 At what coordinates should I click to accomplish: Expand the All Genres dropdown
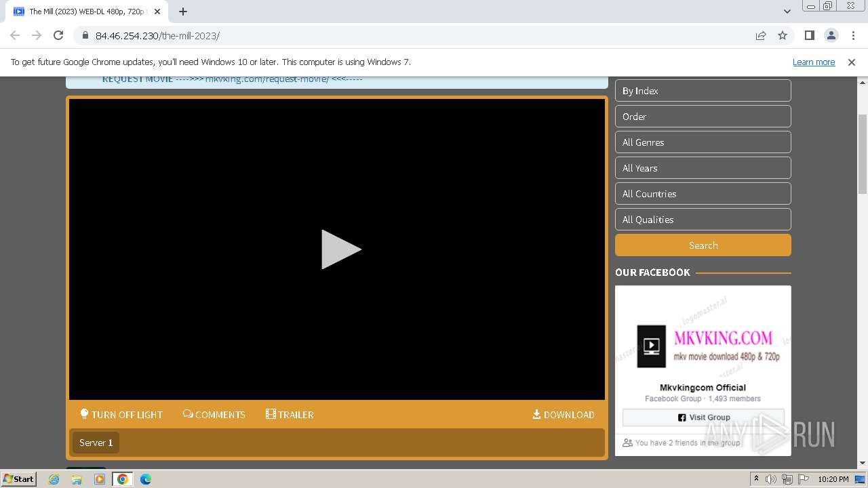tap(703, 142)
